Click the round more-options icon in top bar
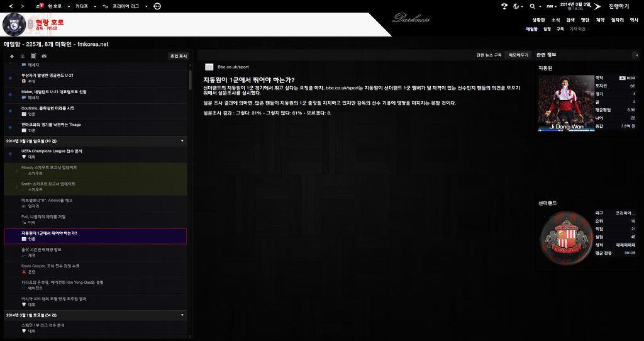Viewport: 644px width, 341px height. pyautogui.click(x=157, y=6)
